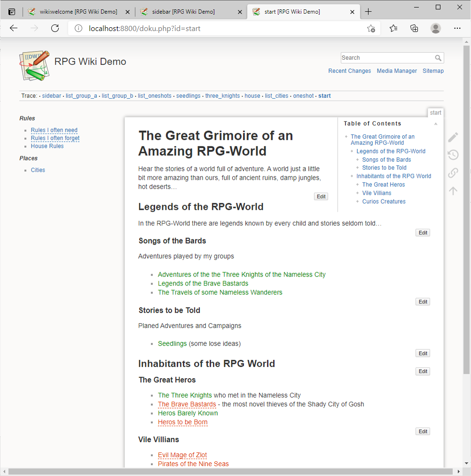The height and width of the screenshot is (476, 471).
Task: Jump to Vile Villians in TOC
Action: [377, 193]
